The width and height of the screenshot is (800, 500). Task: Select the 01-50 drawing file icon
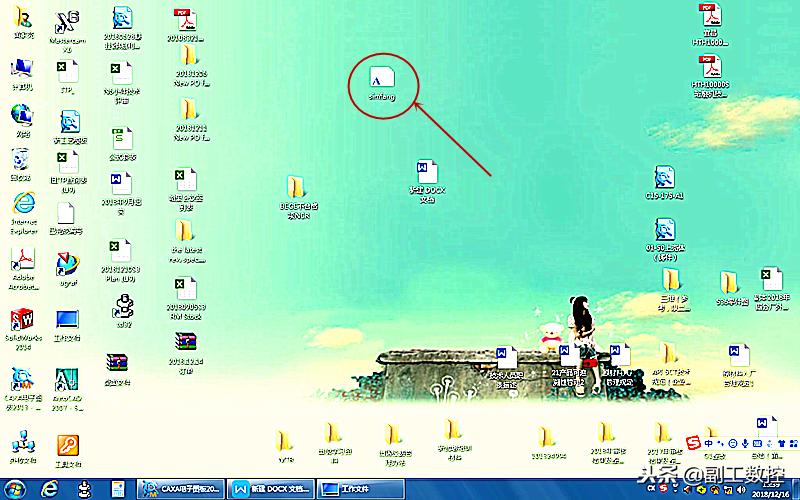tap(665, 239)
